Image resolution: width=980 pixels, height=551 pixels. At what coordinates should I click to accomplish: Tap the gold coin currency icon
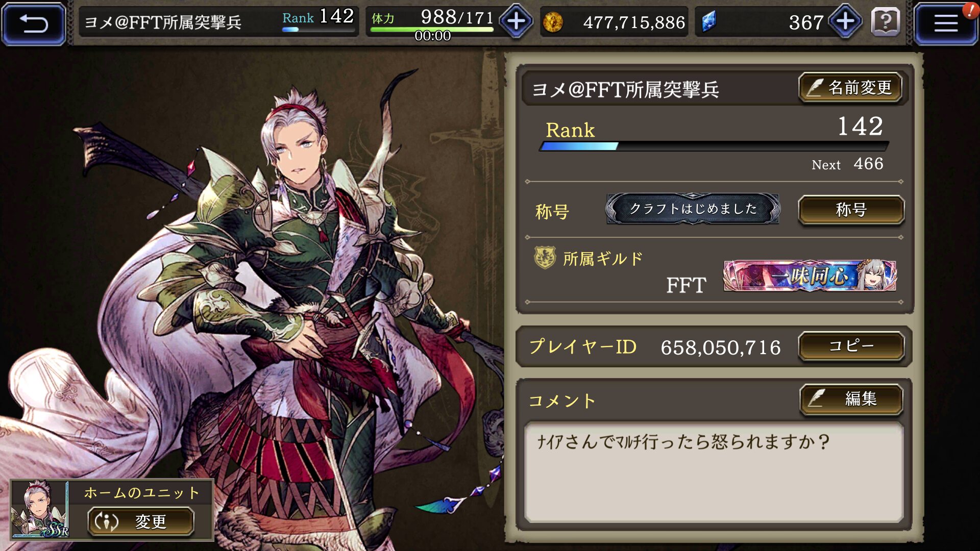(x=553, y=22)
